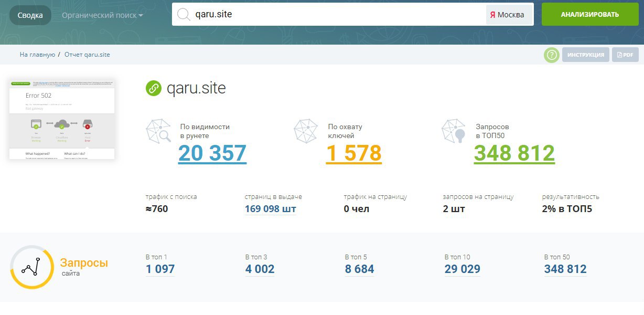Click the visibility network icon with magnifier
Image resolution: width=644 pixels, height=315 pixels.
coord(158,131)
